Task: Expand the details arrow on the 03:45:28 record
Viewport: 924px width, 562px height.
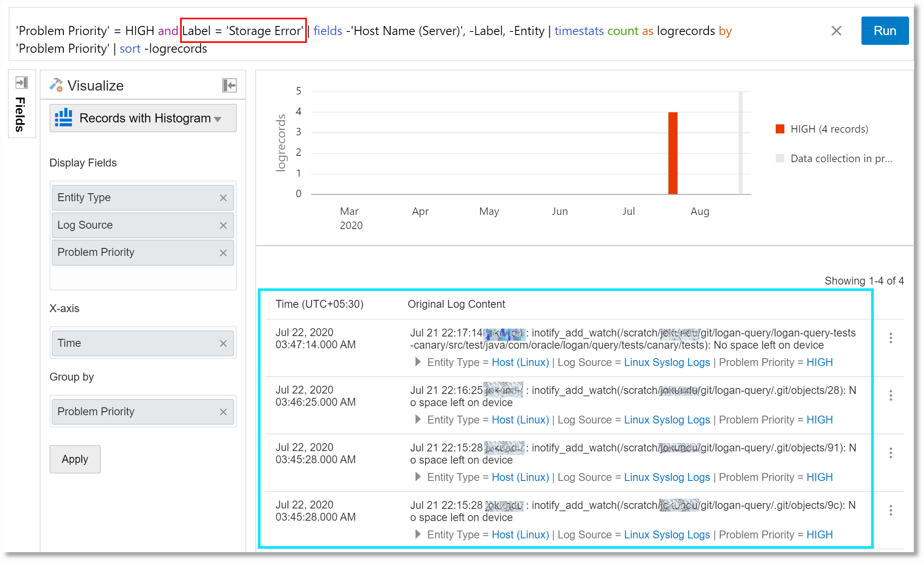Action: click(x=417, y=477)
